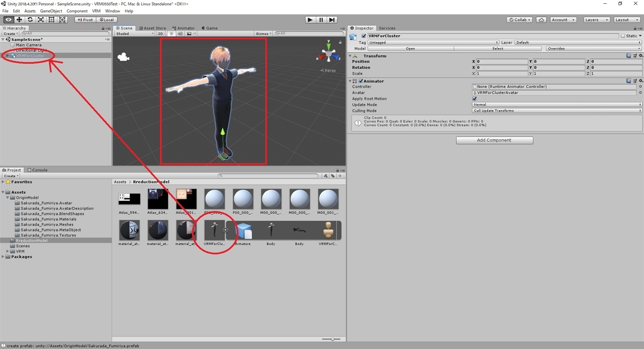Open the GameObject menu
The height and width of the screenshot is (349, 644).
51,11
